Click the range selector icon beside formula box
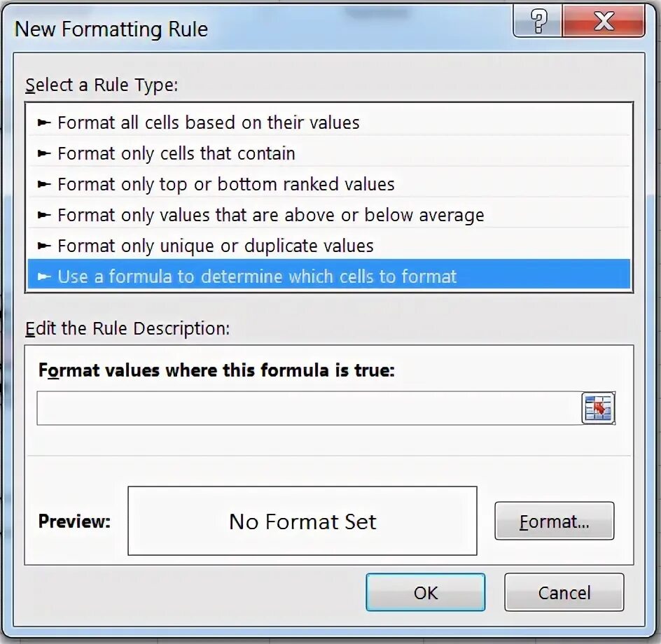Image resolution: width=661 pixels, height=644 pixels. coord(598,408)
